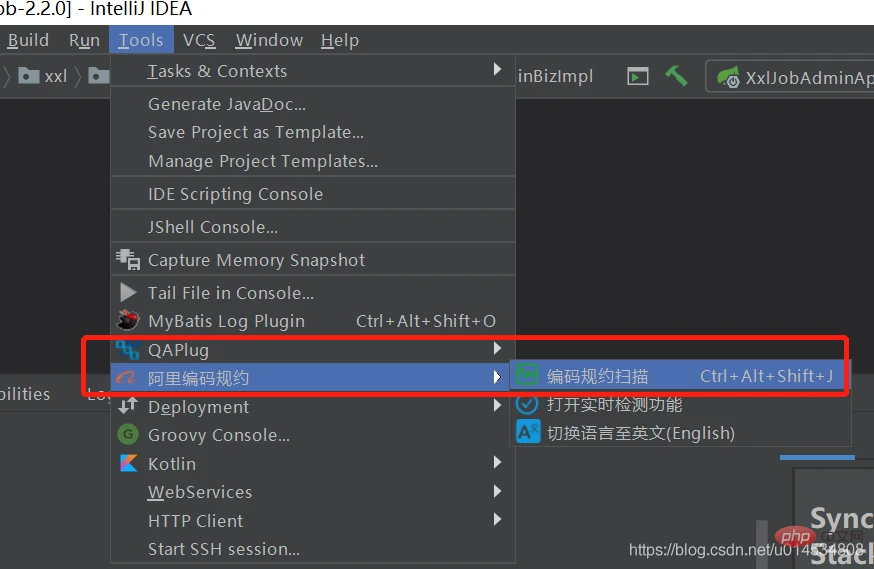The image size is (874, 569).
Task: Open the VCS menu
Action: (199, 40)
